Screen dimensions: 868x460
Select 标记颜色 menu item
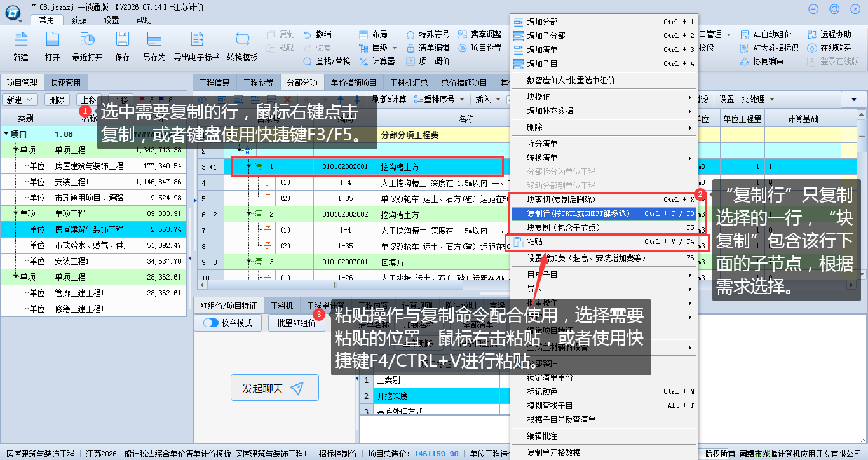coord(604,391)
